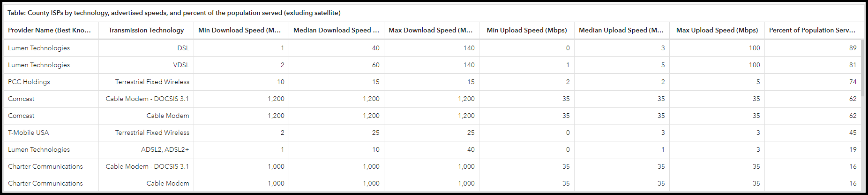
Task: Select PCC Holdings Terrestrial Fixed Wireless cell
Action: [146, 82]
